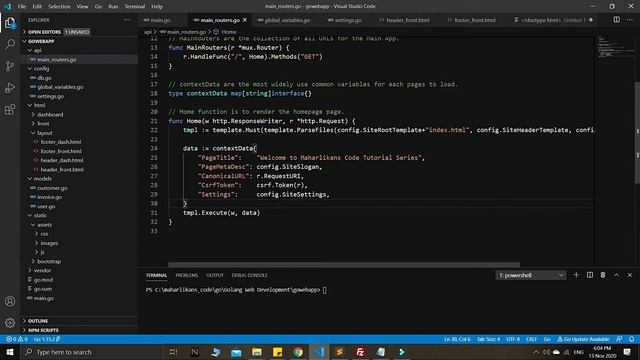Expand the NPM Scripts section
This screenshot has width=640, height=360.
click(43, 330)
